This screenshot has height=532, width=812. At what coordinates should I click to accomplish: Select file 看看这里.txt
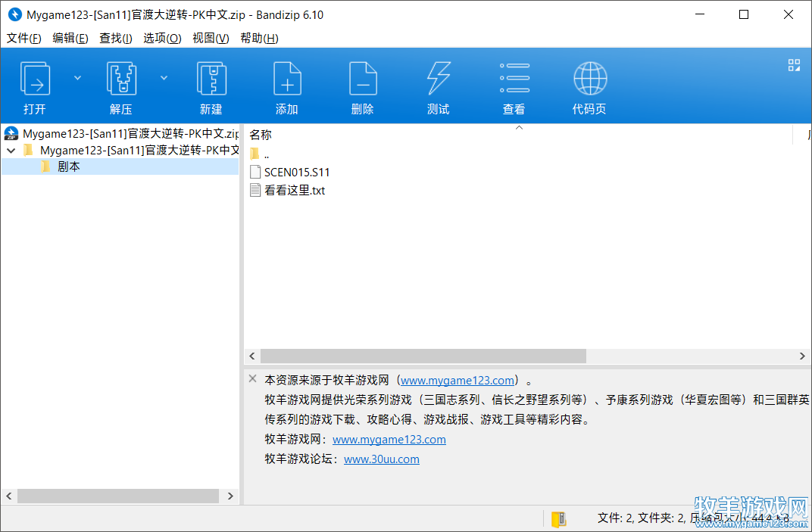tap(295, 191)
